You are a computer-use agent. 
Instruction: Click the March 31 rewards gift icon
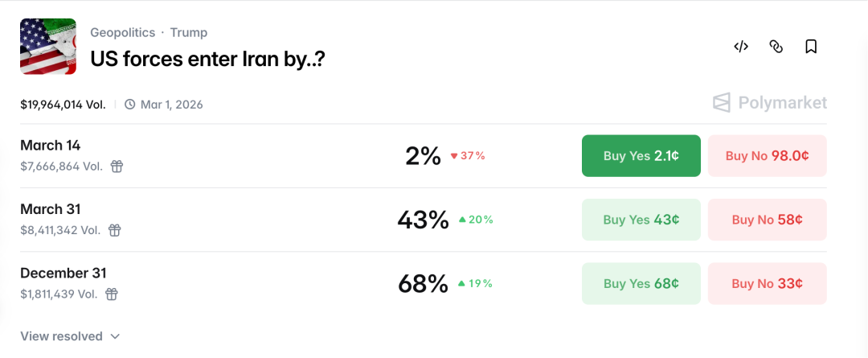coord(115,230)
